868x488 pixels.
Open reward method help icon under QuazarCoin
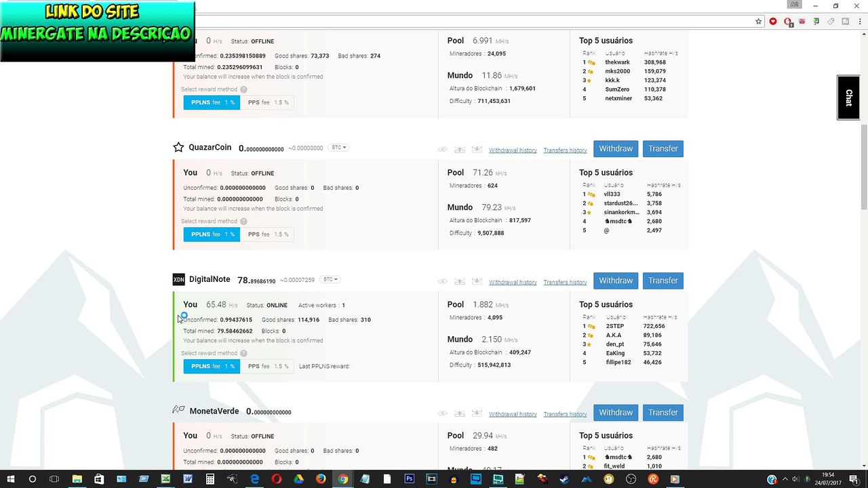point(243,221)
